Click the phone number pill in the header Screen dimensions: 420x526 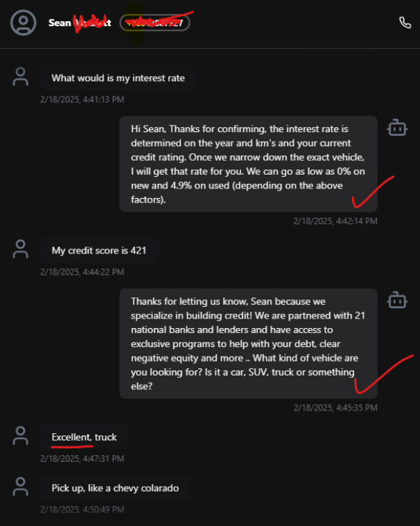[155, 23]
